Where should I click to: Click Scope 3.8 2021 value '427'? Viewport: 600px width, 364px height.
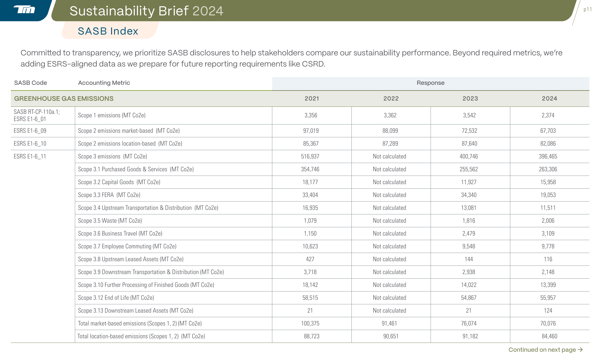pos(310,259)
